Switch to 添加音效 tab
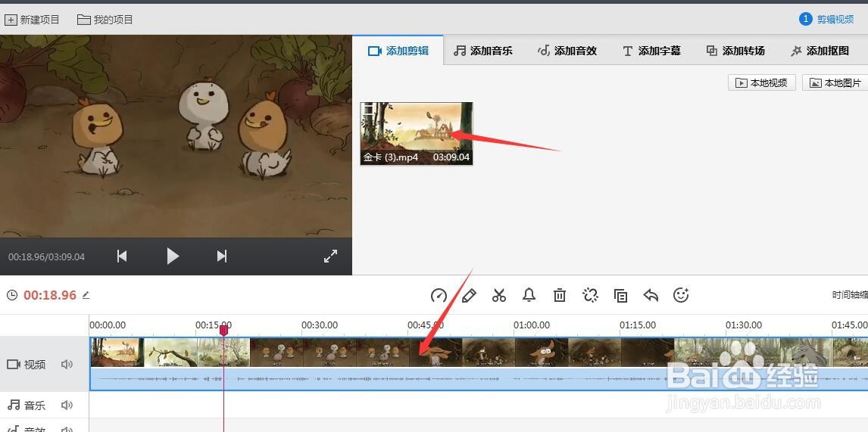The height and width of the screenshot is (432, 868). tap(567, 51)
